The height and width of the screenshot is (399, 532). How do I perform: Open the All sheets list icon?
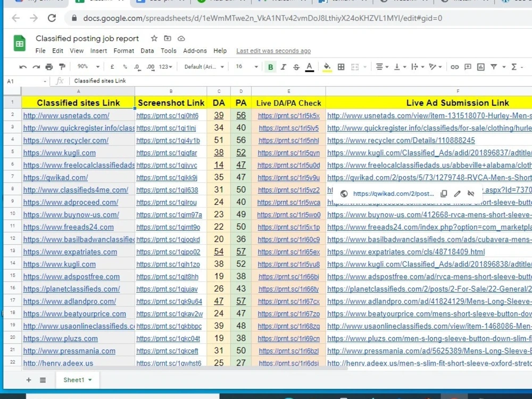[x=43, y=380]
